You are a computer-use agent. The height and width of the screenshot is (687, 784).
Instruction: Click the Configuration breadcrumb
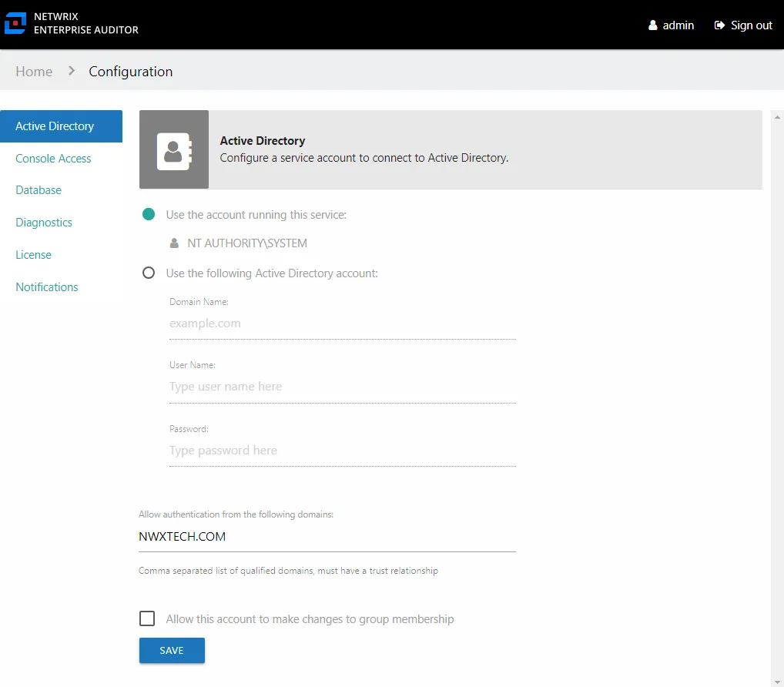click(x=130, y=72)
